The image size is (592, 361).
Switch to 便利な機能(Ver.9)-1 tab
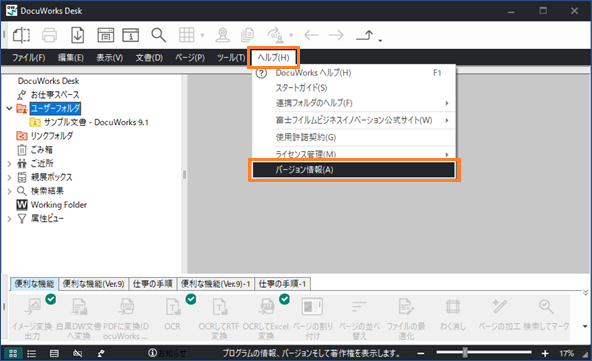tap(215, 284)
